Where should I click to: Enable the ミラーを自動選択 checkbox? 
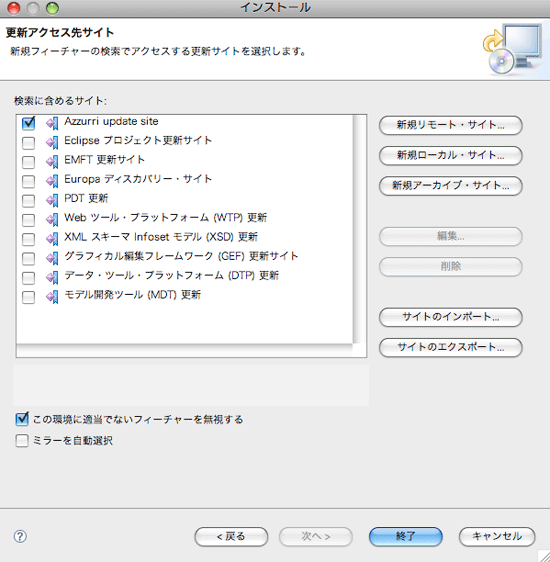(22, 441)
